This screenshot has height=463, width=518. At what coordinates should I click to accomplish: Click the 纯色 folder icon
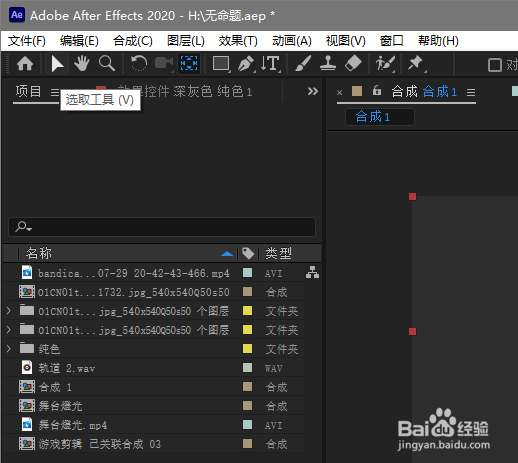(x=27, y=349)
